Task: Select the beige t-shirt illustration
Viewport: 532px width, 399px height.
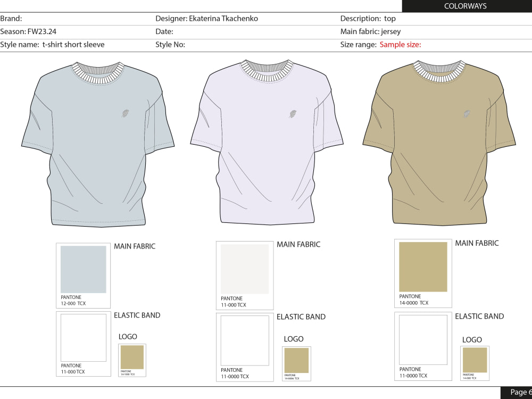Action: click(439, 143)
